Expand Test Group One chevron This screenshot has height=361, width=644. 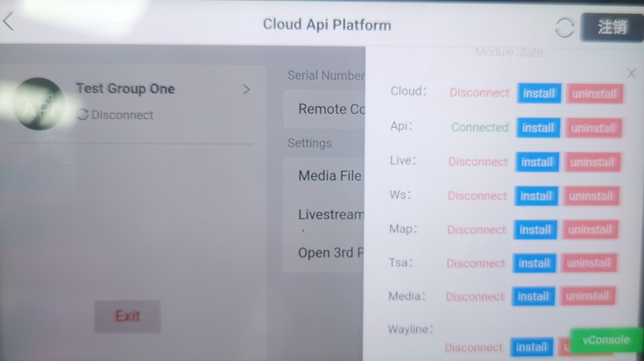point(246,89)
